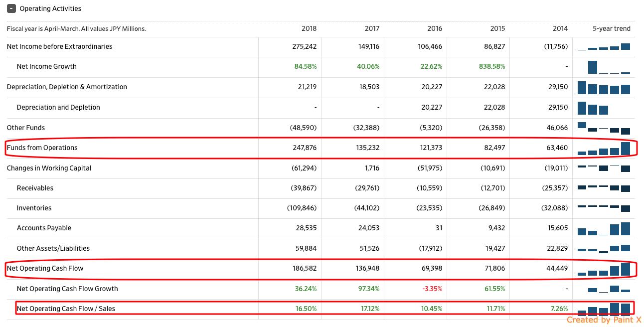Screen dimensions: 644x327
Task: Open the Depreciation, Depletion & Amortization trend chart
Action: click(604, 88)
